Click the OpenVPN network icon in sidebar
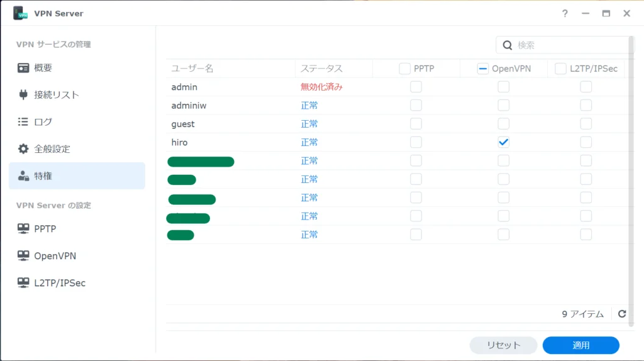The width and height of the screenshot is (644, 361). pos(23,256)
